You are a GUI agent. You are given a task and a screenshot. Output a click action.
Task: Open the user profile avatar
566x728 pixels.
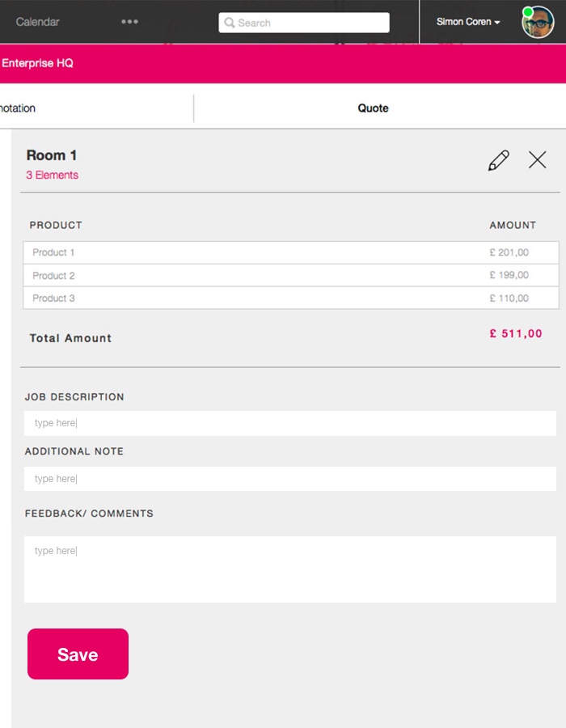(538, 23)
